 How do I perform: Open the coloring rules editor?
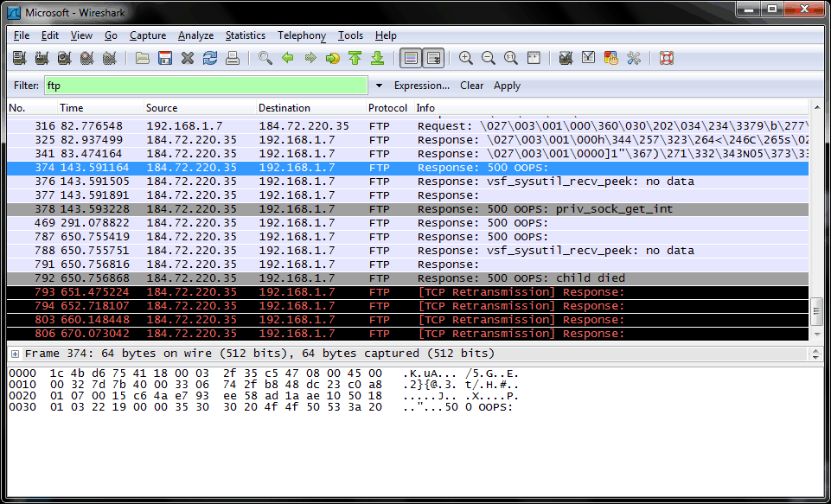coord(611,58)
